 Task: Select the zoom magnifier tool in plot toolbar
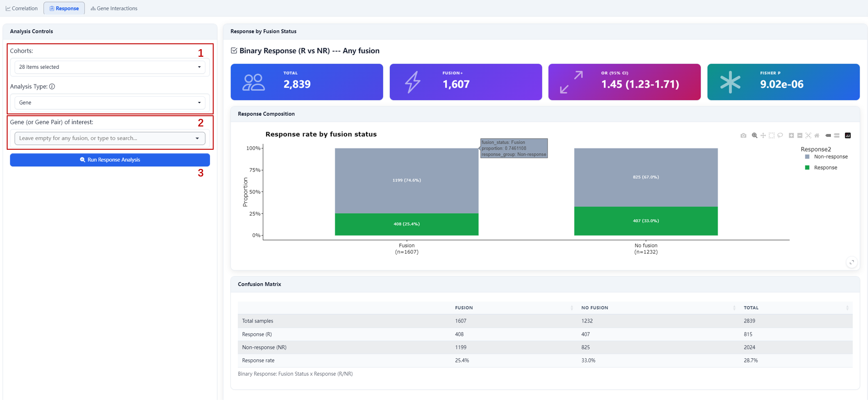tap(754, 135)
